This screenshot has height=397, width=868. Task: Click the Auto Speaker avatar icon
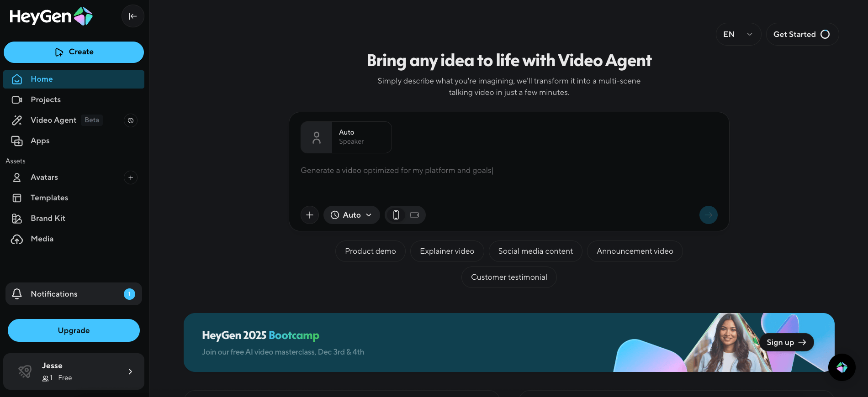(316, 137)
